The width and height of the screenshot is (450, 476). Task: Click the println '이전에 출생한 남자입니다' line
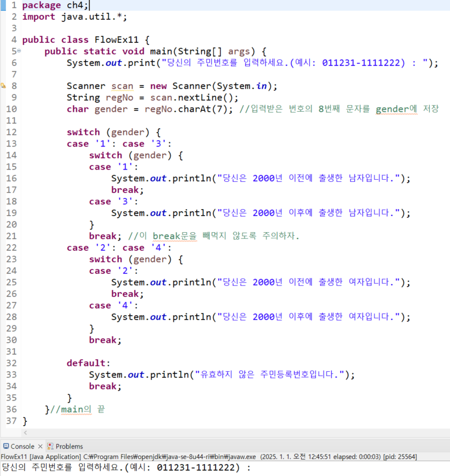click(261, 178)
